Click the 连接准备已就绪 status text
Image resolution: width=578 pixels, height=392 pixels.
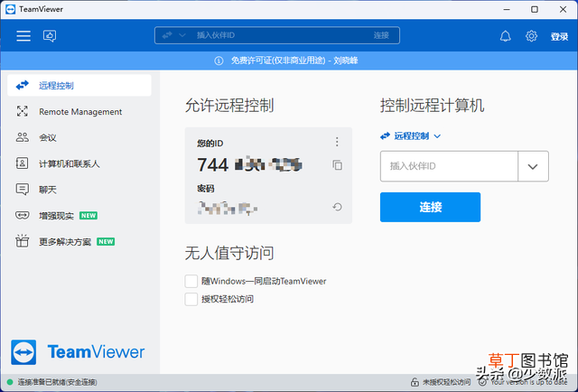click(57, 382)
